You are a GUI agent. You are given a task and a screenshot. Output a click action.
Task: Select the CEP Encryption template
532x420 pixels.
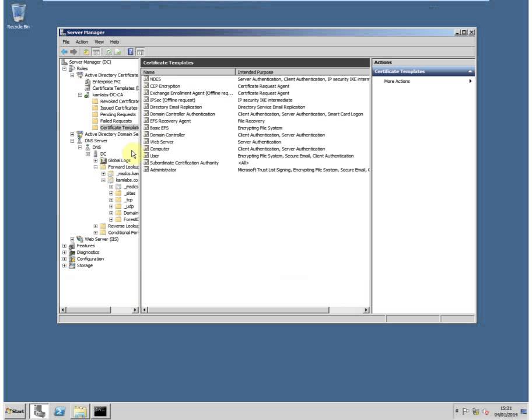coord(165,86)
